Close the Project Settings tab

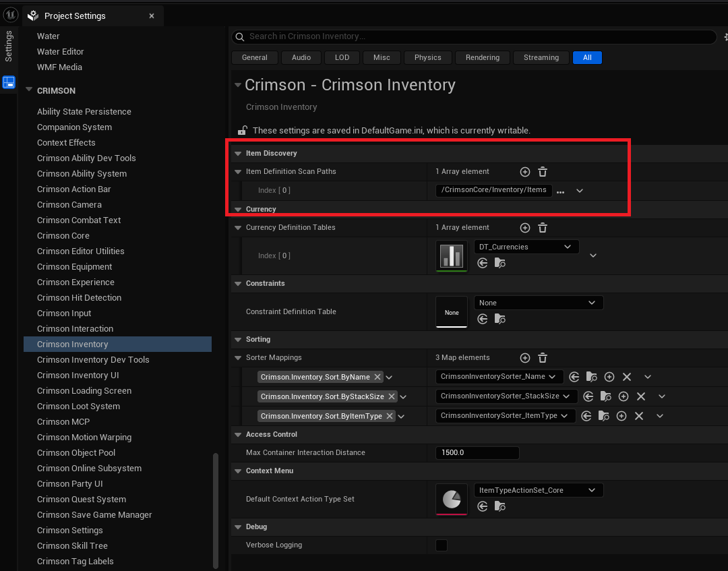(152, 16)
